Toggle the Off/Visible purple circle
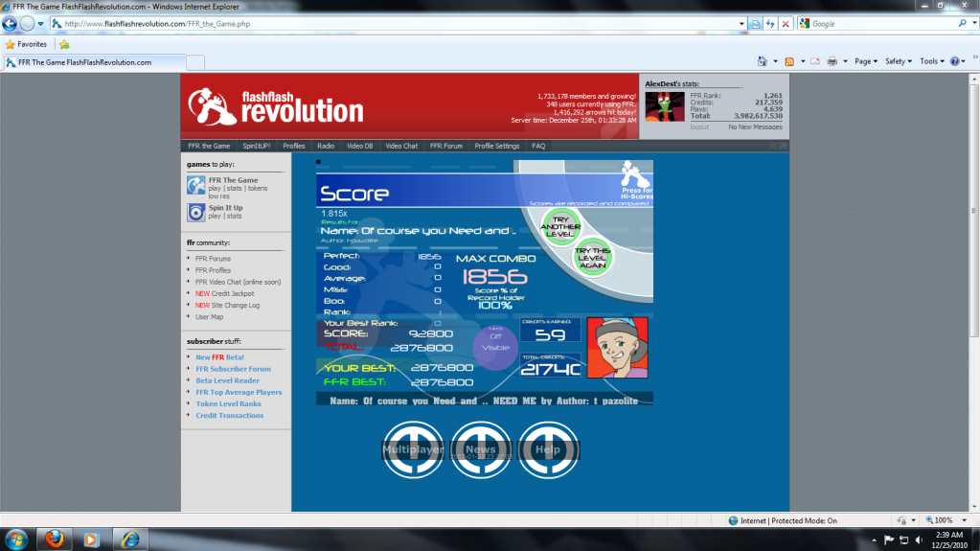The width and height of the screenshot is (980, 551). pyautogui.click(x=495, y=342)
